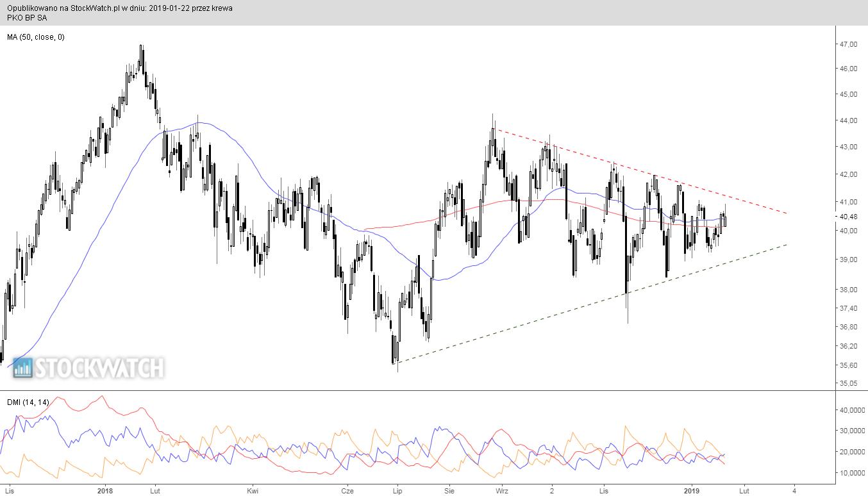This screenshot has height=496, width=868.
Task: Click the Cze month label on the time axis
Action: (347, 491)
